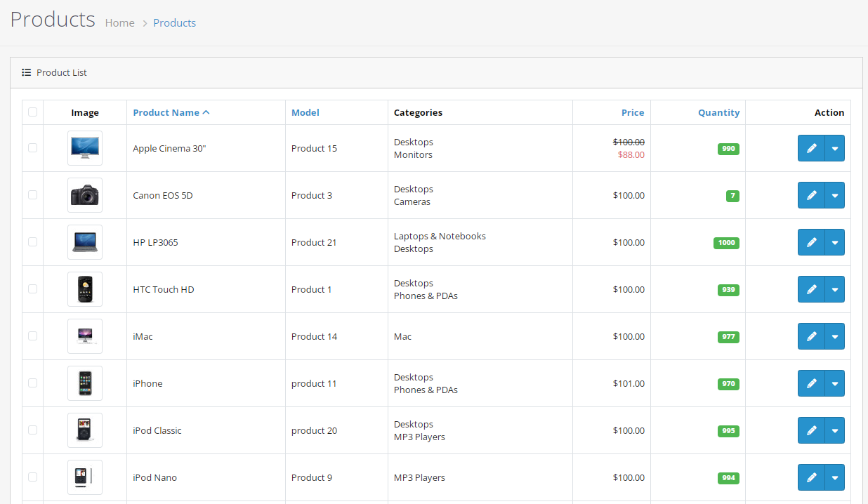The height and width of the screenshot is (504, 868).
Task: Click the iPod Classic thumbnail image
Action: pyautogui.click(x=85, y=430)
